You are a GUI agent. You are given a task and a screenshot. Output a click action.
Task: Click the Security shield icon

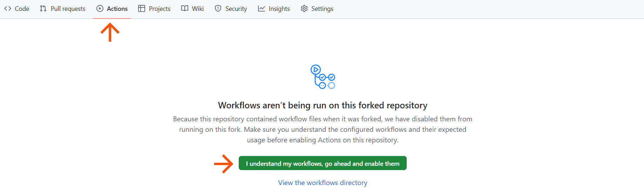tap(218, 9)
